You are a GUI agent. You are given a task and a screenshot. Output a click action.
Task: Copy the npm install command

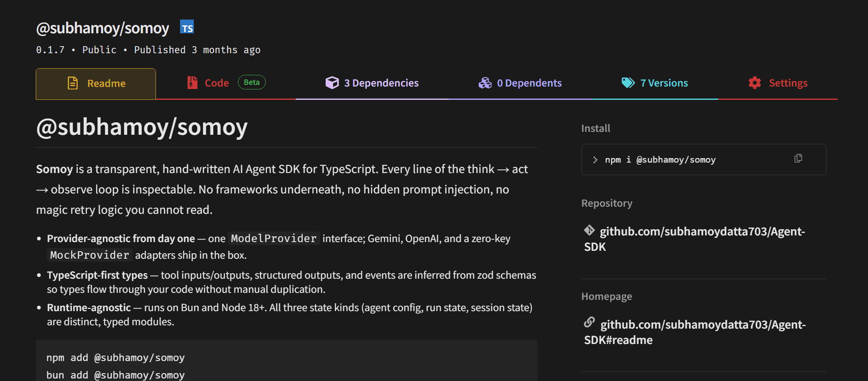click(x=798, y=158)
